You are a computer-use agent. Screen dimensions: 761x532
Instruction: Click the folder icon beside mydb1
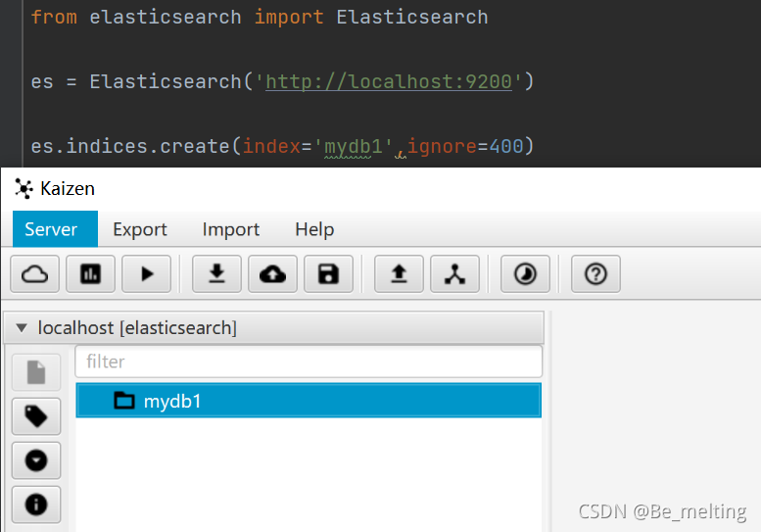(123, 401)
